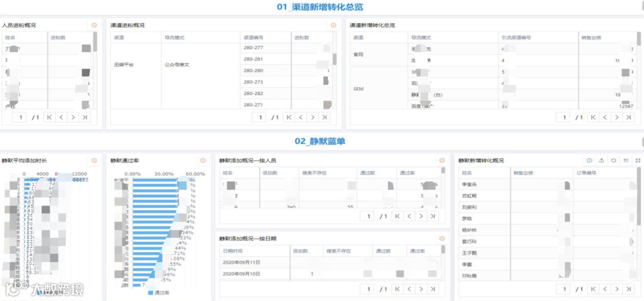Screen dimensions: 644x301
Task: Click info icon of 静默添加概况—按日期 panel
Action: (442, 238)
